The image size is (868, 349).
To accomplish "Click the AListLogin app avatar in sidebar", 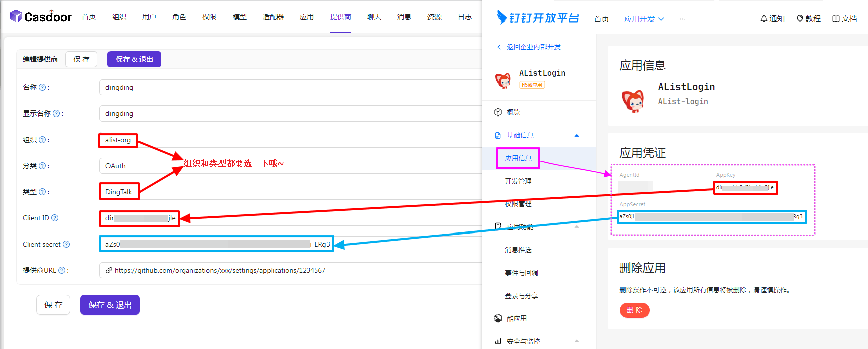I will tap(503, 80).
